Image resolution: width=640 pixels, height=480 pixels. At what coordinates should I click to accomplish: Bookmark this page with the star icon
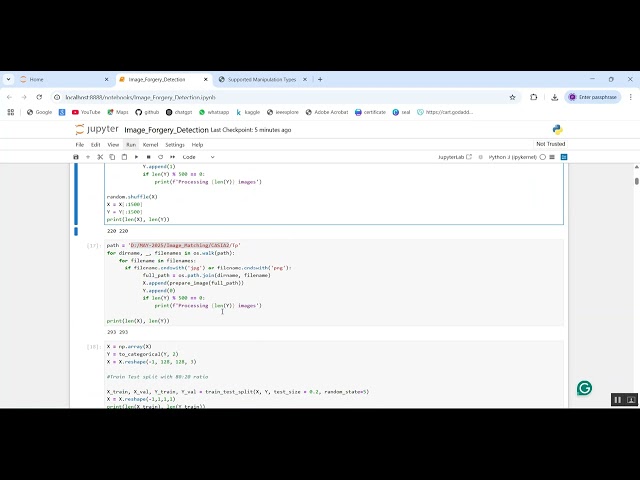(x=513, y=97)
